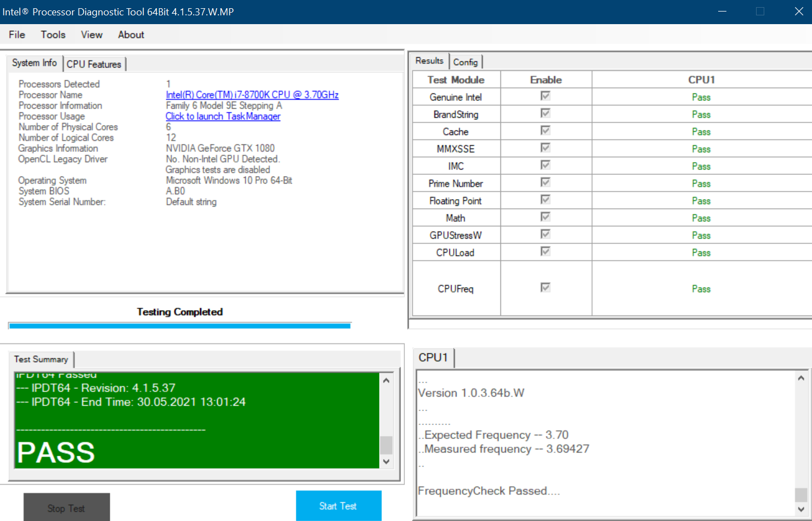This screenshot has width=812, height=521.
Task: Click the IMC test module cell
Action: pyautogui.click(x=456, y=166)
